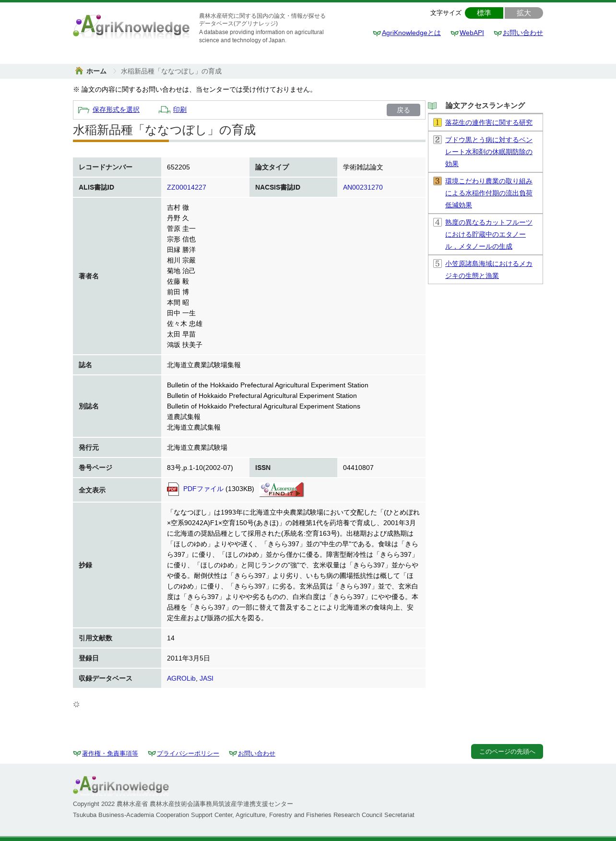Click record number 652205
The image size is (616, 841).
coord(178,167)
